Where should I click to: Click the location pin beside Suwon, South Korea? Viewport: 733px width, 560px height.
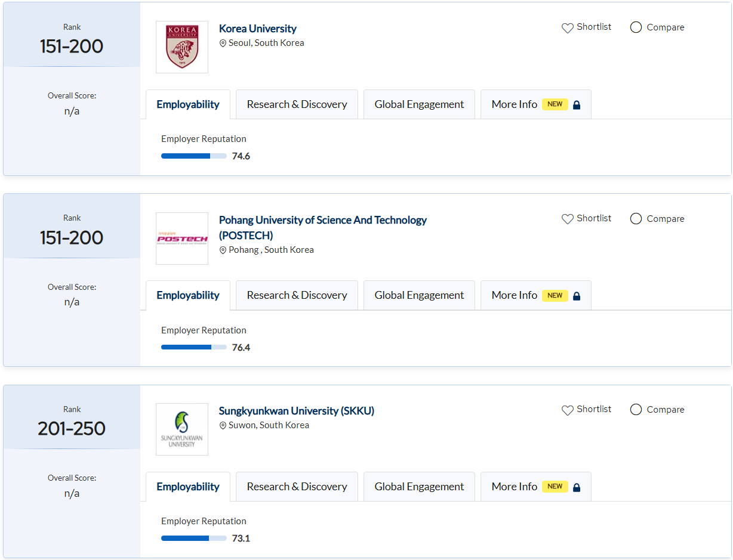pyautogui.click(x=223, y=426)
